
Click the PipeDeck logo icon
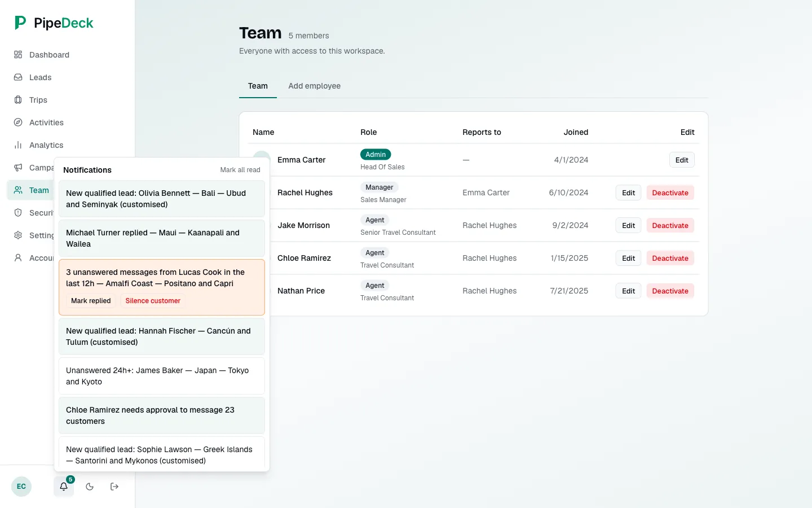(x=20, y=23)
